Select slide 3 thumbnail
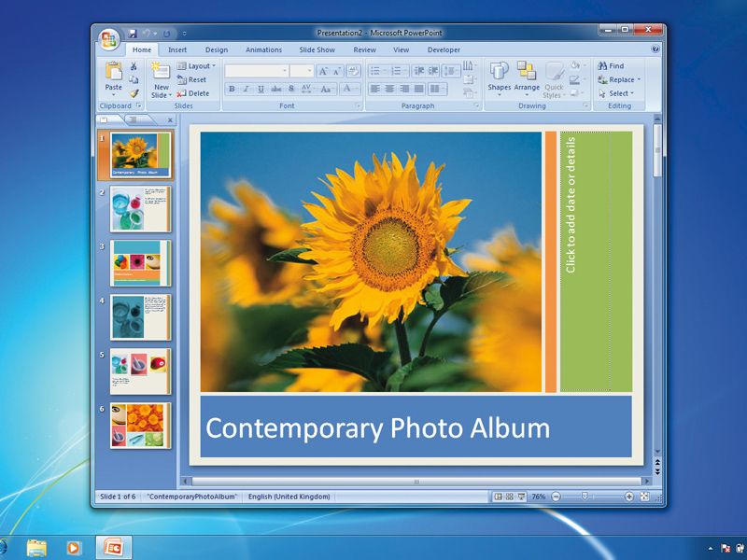The image size is (747, 560). (138, 261)
